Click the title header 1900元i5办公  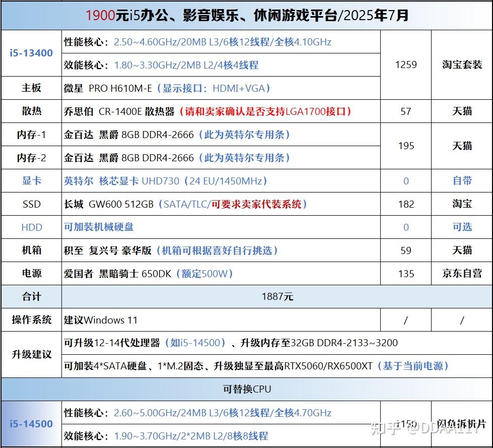point(247,16)
